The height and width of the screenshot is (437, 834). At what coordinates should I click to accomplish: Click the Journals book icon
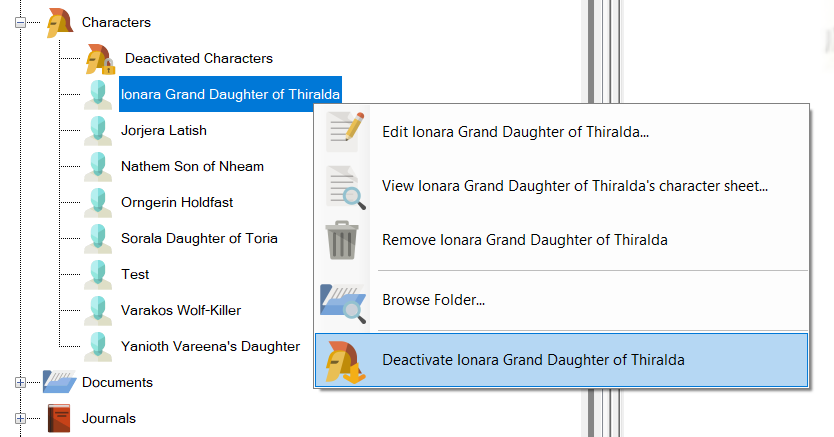[x=60, y=418]
